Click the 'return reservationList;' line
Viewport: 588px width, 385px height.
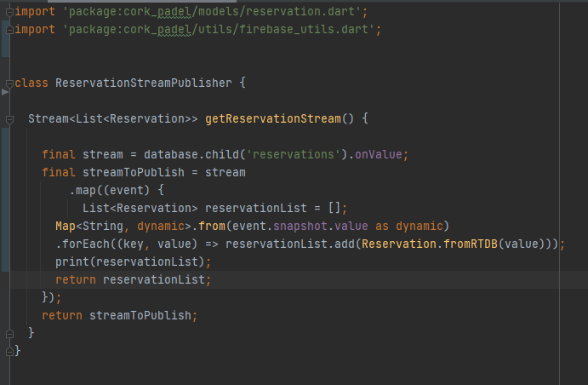pyautogui.click(x=133, y=280)
